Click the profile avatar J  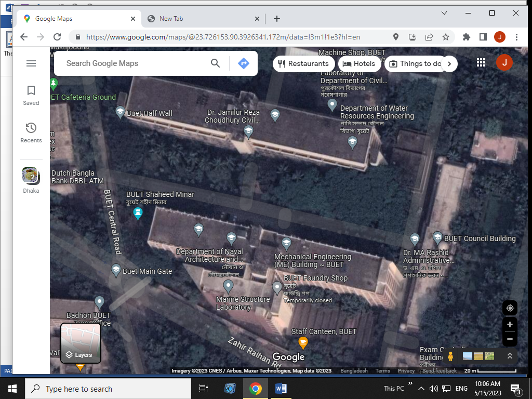[x=504, y=62]
